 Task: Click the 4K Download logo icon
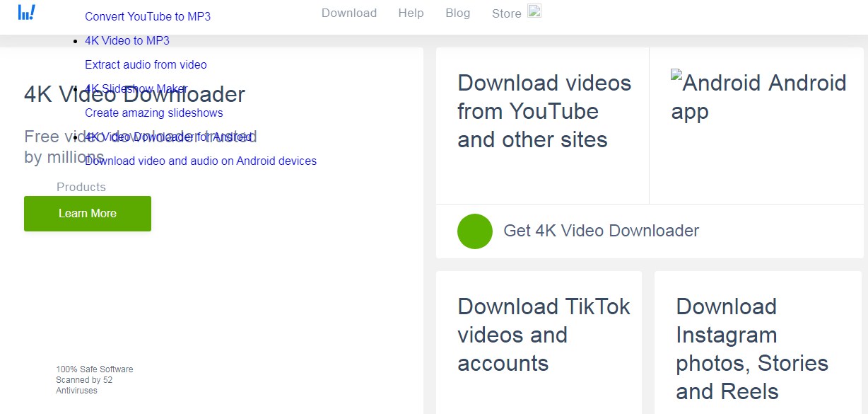pyautogui.click(x=26, y=12)
